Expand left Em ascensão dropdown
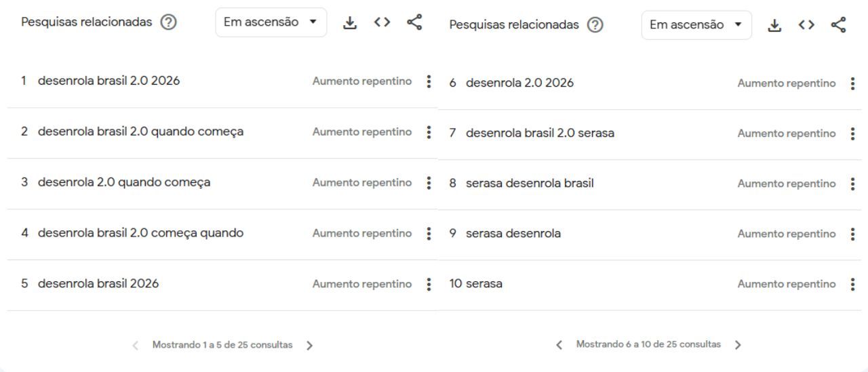Screen dimensions: 868x372 [271, 22]
